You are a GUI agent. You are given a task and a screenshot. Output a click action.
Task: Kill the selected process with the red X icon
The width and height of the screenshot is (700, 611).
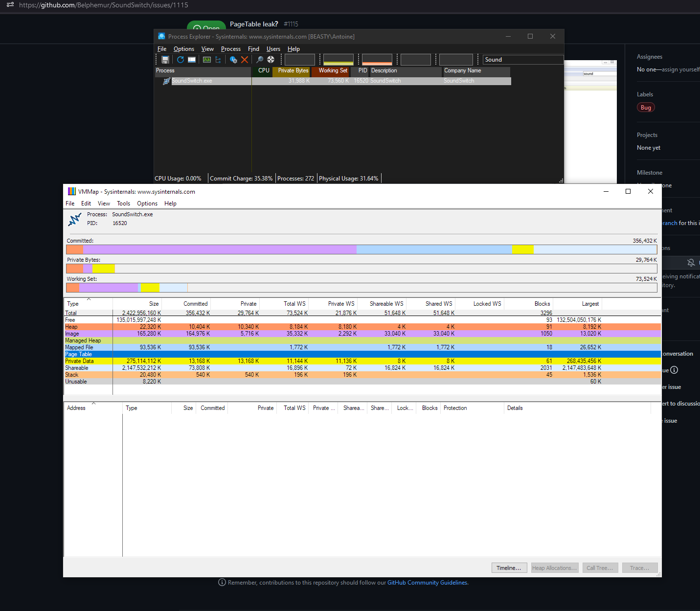245,60
